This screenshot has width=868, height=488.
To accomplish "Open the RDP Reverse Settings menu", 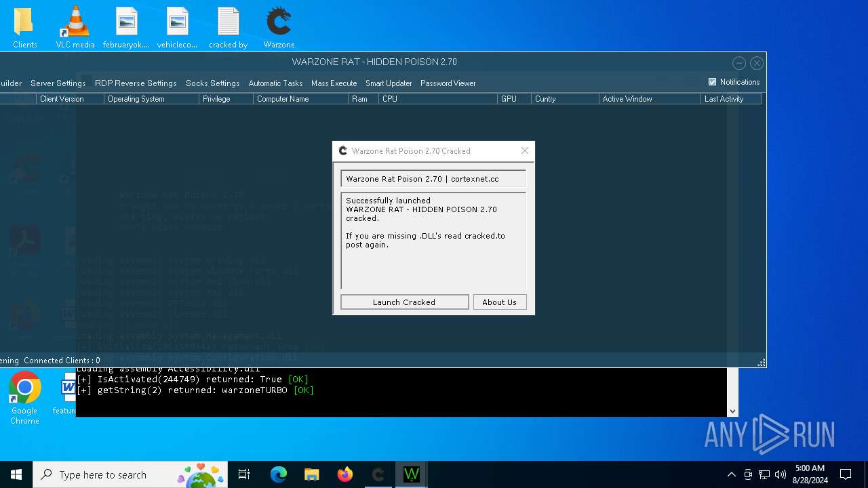I will 136,83.
